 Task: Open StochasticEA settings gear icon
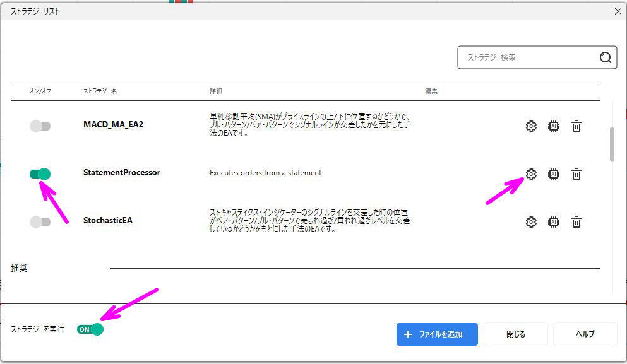(x=531, y=222)
